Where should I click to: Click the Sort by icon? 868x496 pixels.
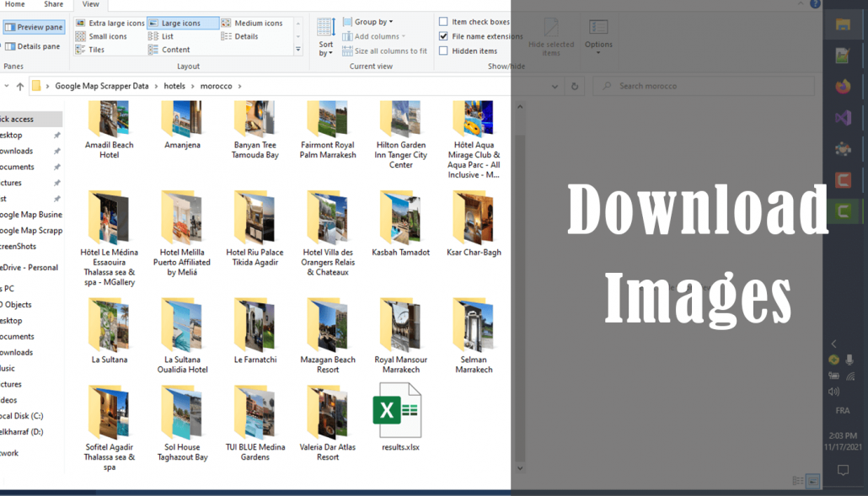click(325, 37)
